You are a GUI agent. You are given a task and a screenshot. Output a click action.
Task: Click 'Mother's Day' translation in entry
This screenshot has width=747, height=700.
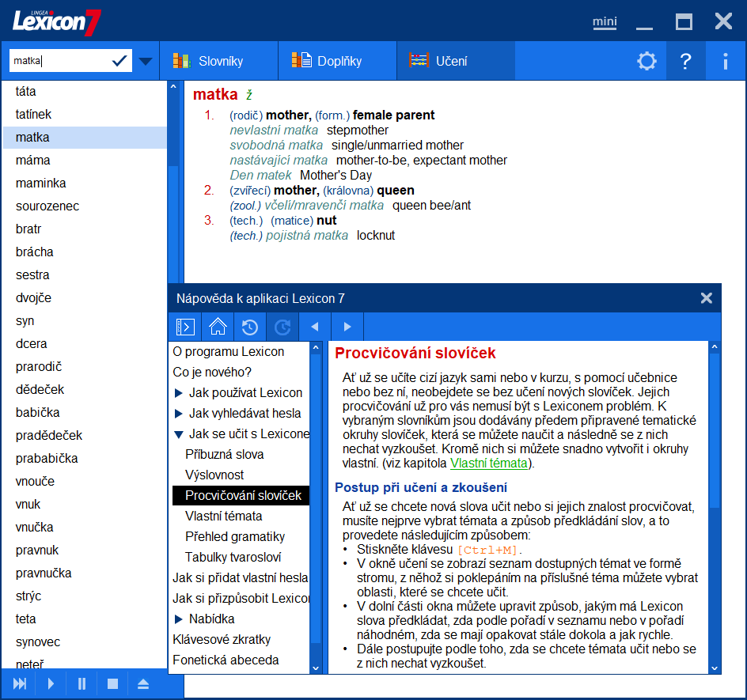coord(336,176)
